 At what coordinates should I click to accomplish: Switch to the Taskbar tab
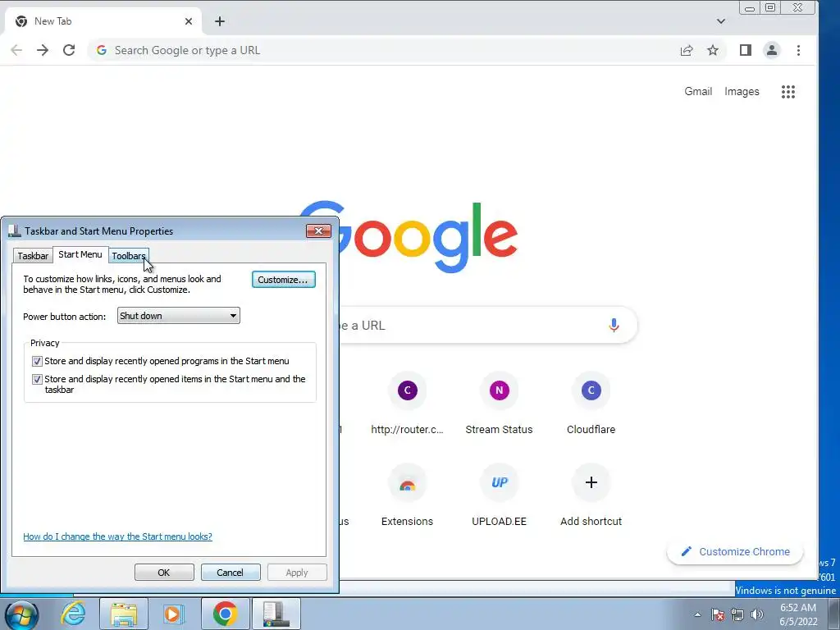(x=33, y=256)
